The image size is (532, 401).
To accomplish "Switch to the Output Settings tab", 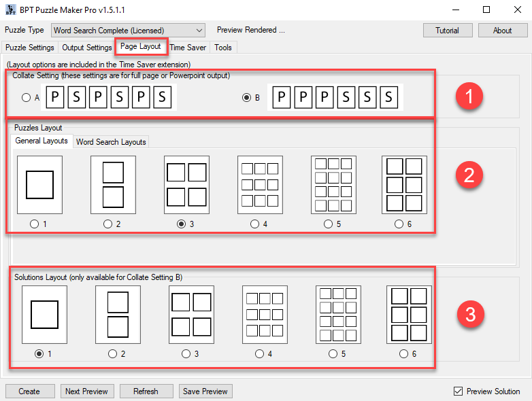I will [86, 48].
